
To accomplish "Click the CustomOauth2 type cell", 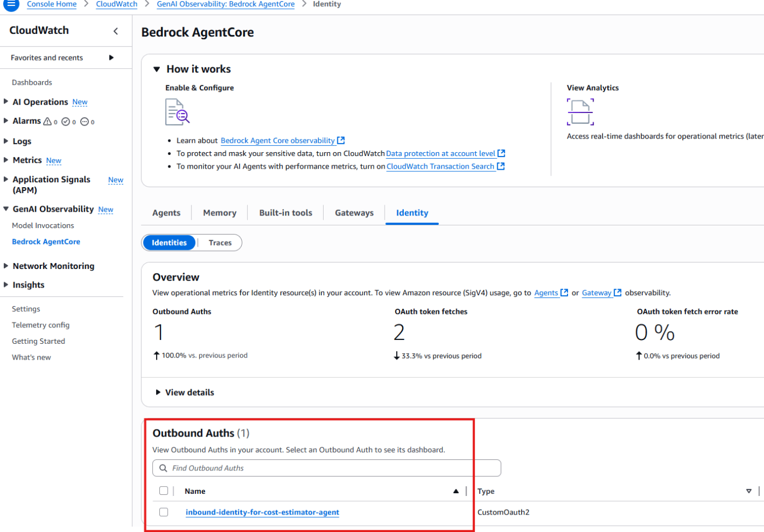I will click(503, 512).
